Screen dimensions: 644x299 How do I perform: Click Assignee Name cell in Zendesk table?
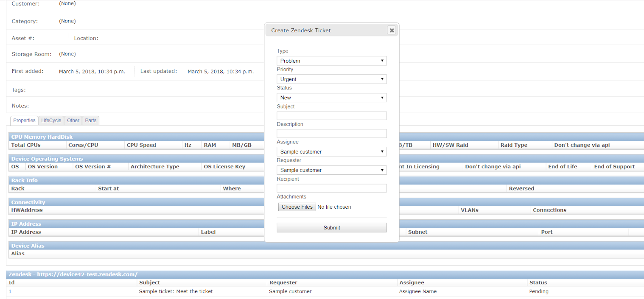418,291
